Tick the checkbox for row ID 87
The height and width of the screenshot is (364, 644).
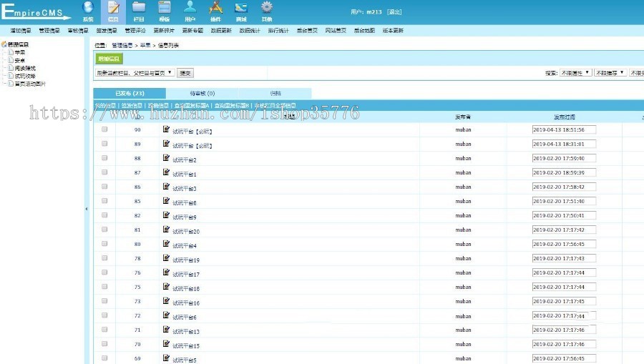pyautogui.click(x=104, y=172)
